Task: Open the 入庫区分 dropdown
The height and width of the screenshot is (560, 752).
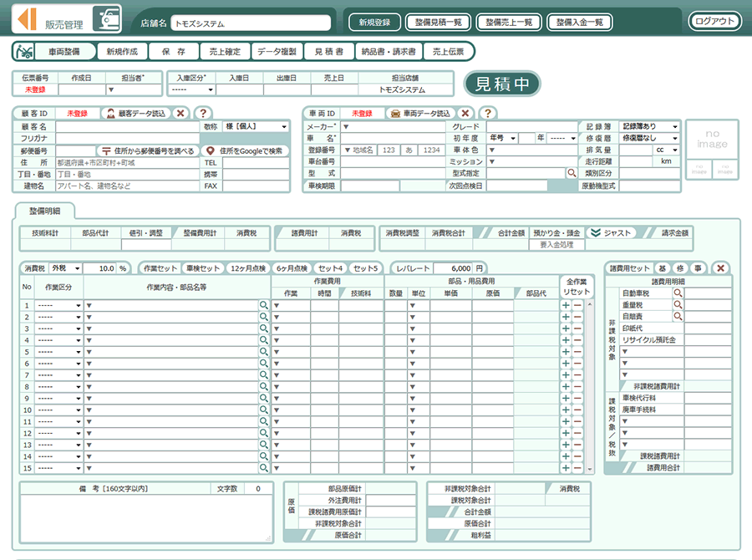Action: 192,89
